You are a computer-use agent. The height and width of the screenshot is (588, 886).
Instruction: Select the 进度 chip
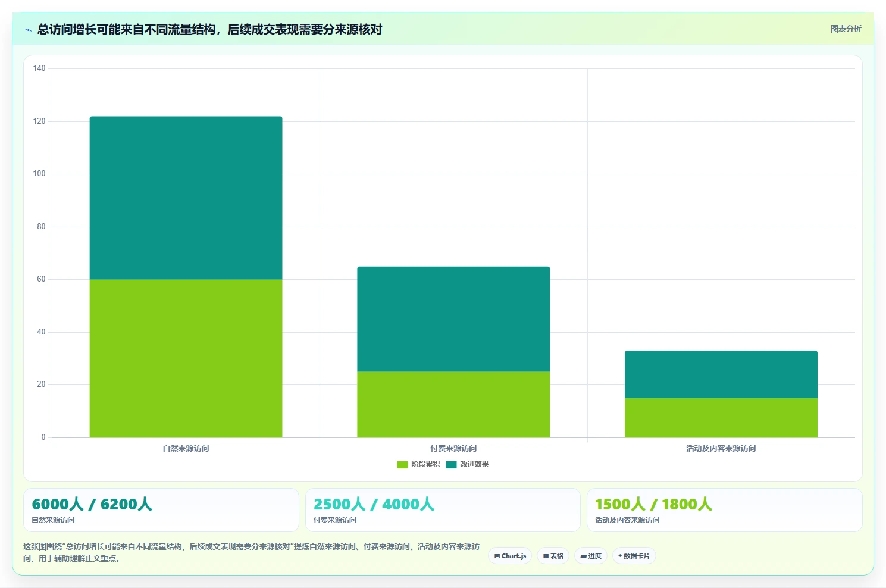(591, 556)
